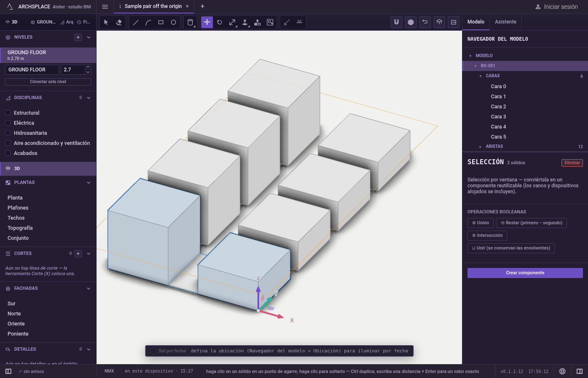Select the dashed measure tool

click(x=287, y=22)
